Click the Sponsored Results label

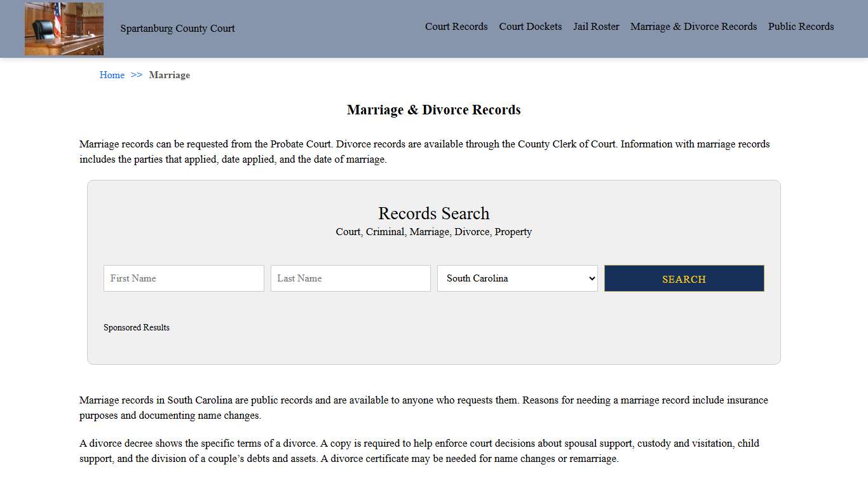tap(137, 327)
